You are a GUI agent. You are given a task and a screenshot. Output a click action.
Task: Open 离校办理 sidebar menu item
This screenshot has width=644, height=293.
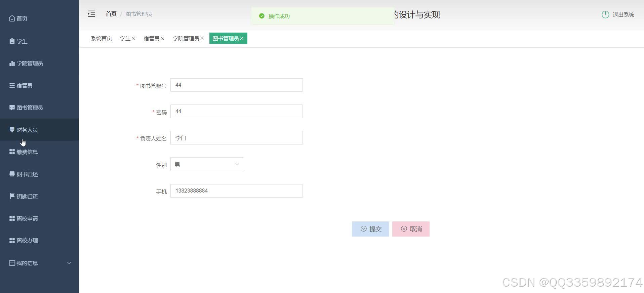pos(40,240)
